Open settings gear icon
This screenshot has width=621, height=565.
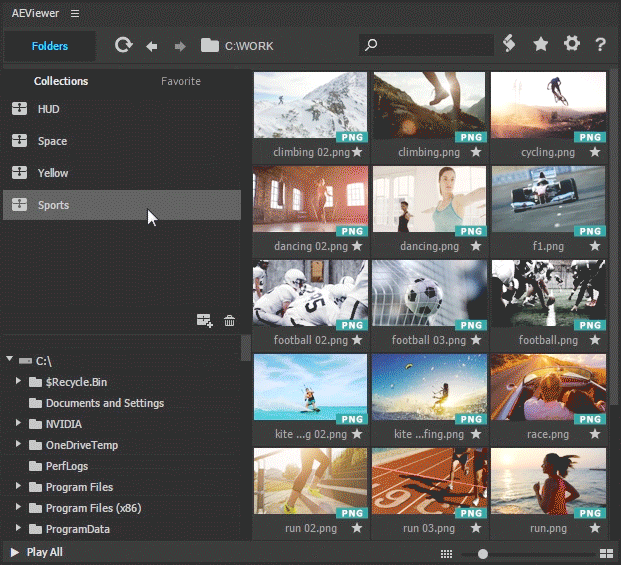click(571, 44)
